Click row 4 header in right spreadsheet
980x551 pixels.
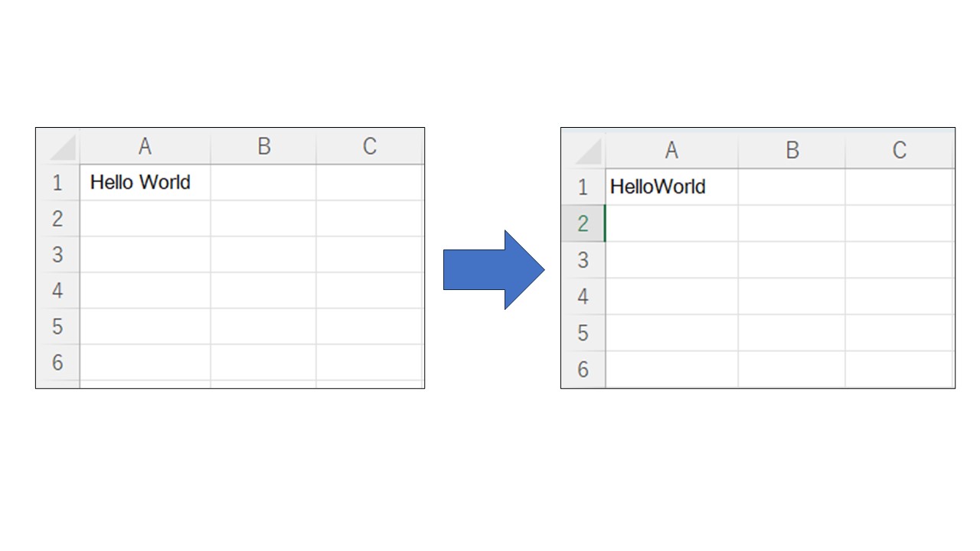pos(583,296)
